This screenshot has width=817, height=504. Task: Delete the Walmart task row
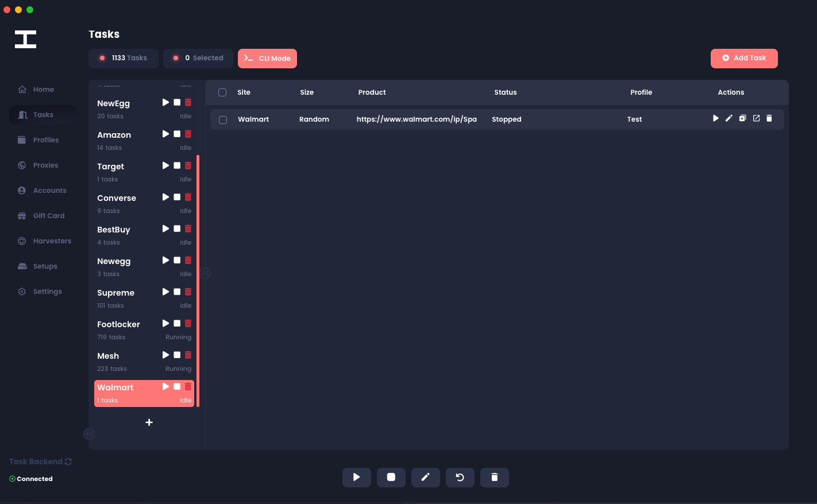click(x=769, y=118)
